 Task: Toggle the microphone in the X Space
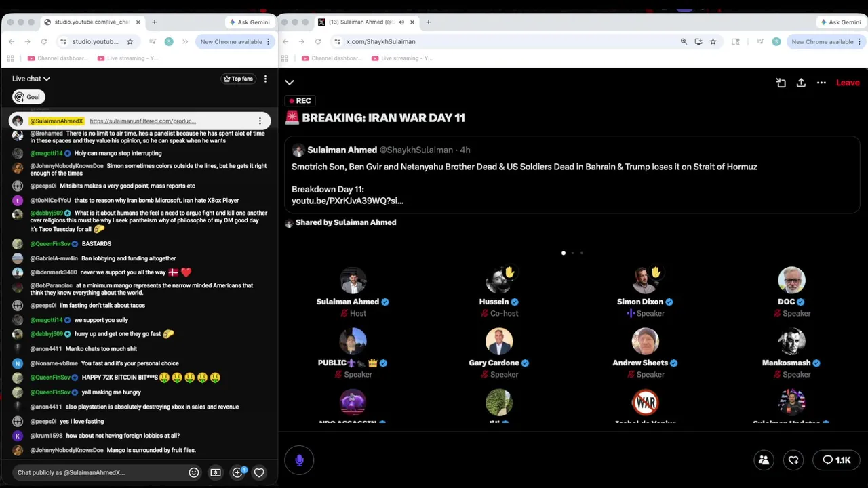[x=299, y=460]
